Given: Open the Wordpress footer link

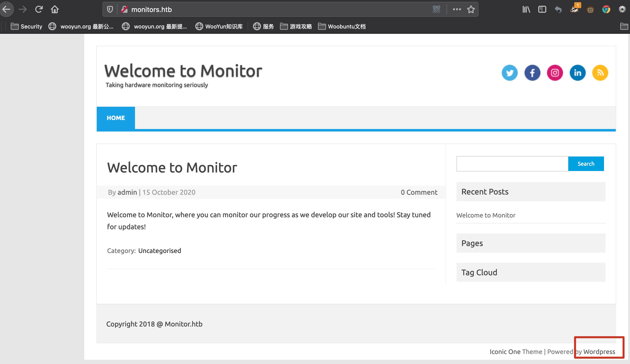Looking at the screenshot, I should [x=599, y=352].
